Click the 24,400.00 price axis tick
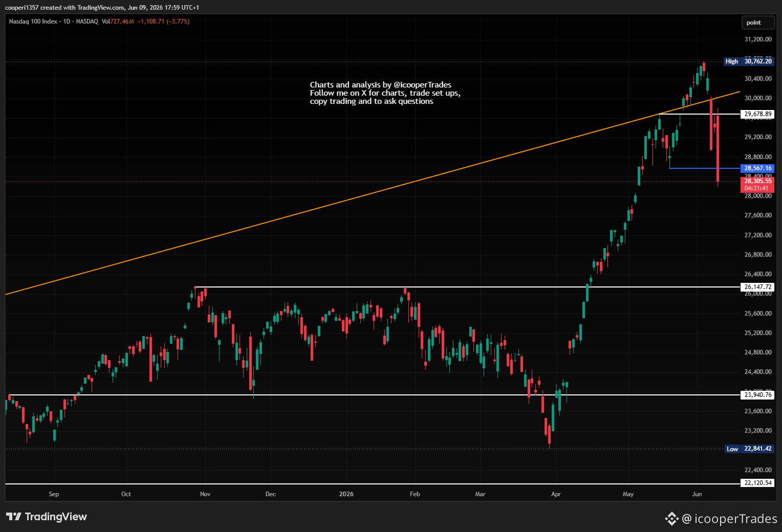 [758, 372]
